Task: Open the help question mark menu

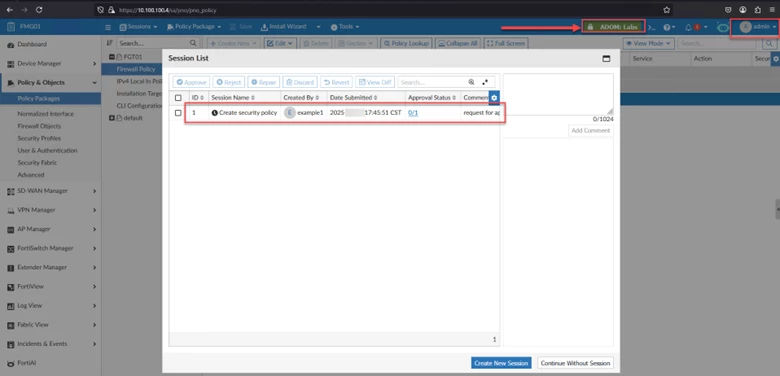Action: click(x=669, y=27)
